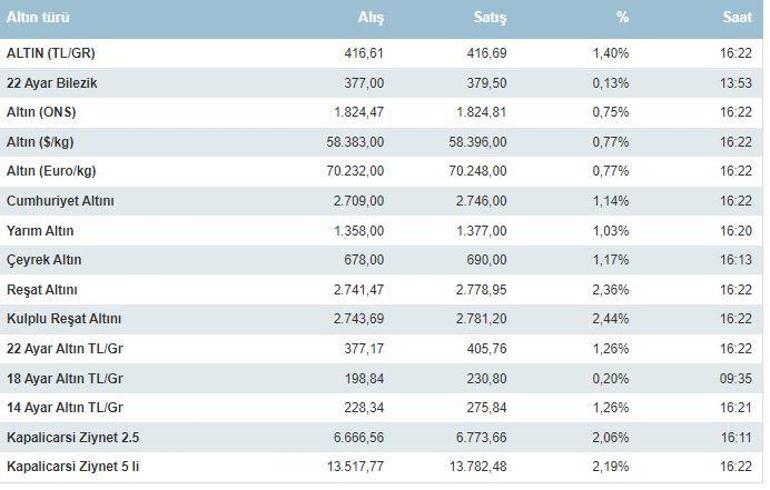Select the % column header
The image size is (770, 490).
621,18
